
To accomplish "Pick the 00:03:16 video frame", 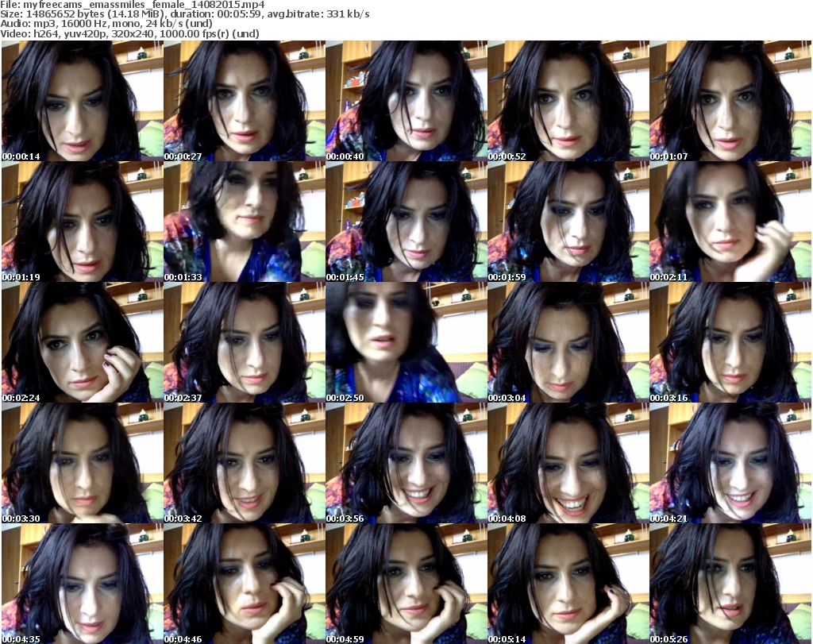I will [730, 343].
